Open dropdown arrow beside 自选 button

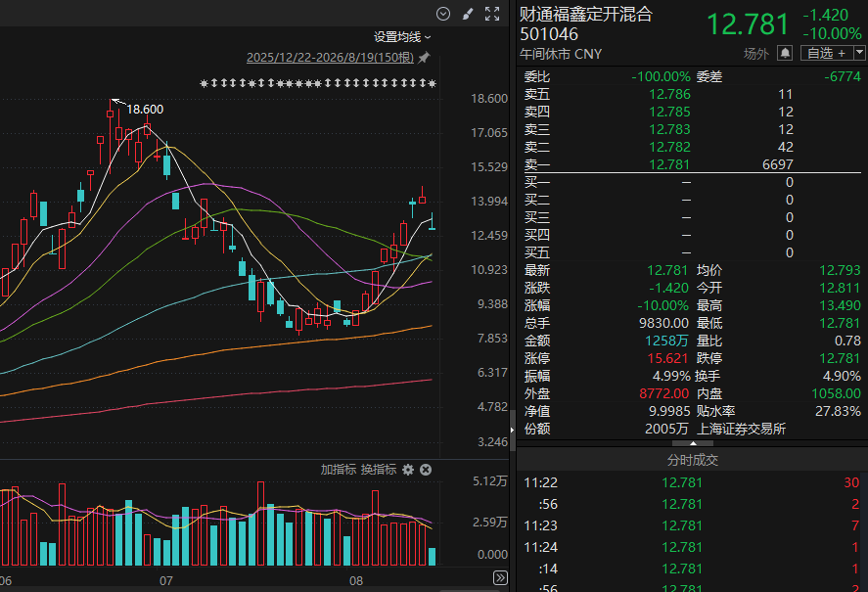point(860,53)
